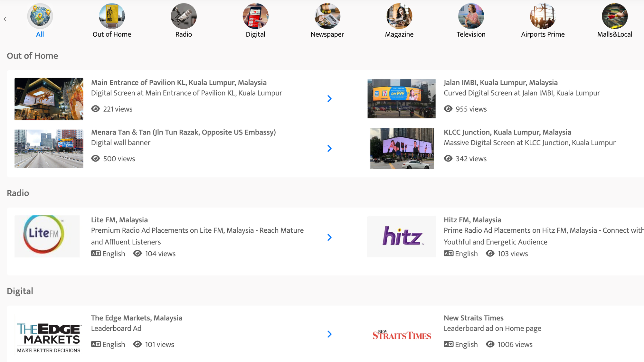Switch to the Newspaper tab label
Screen dimensions: 644x362
pos(327,34)
